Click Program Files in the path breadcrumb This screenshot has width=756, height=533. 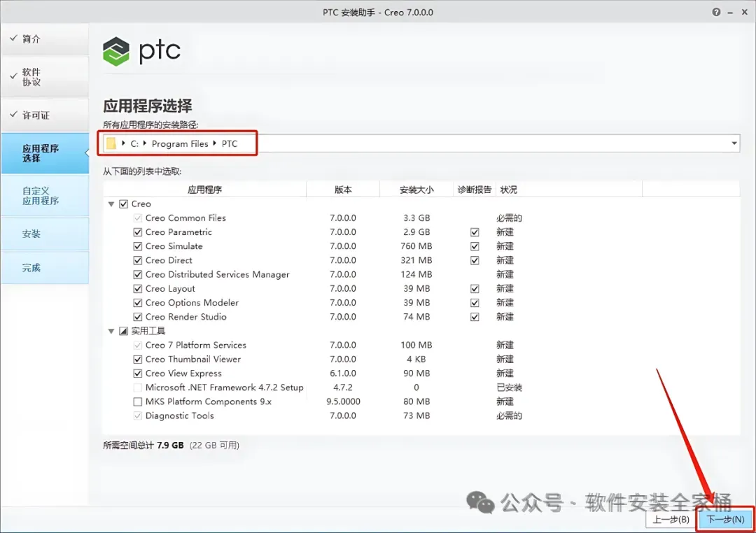[x=180, y=143]
